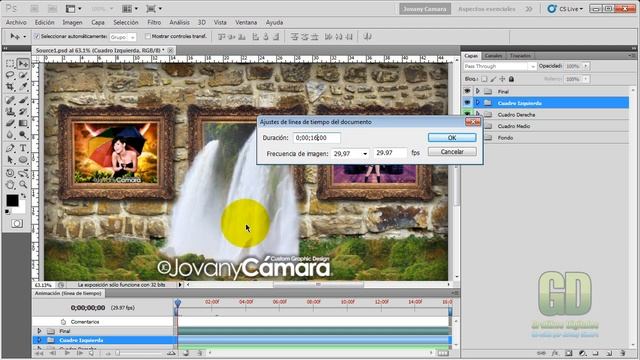640x360 pixels.
Task: Click the Aspectos esenciales workspace button
Action: [487, 9]
